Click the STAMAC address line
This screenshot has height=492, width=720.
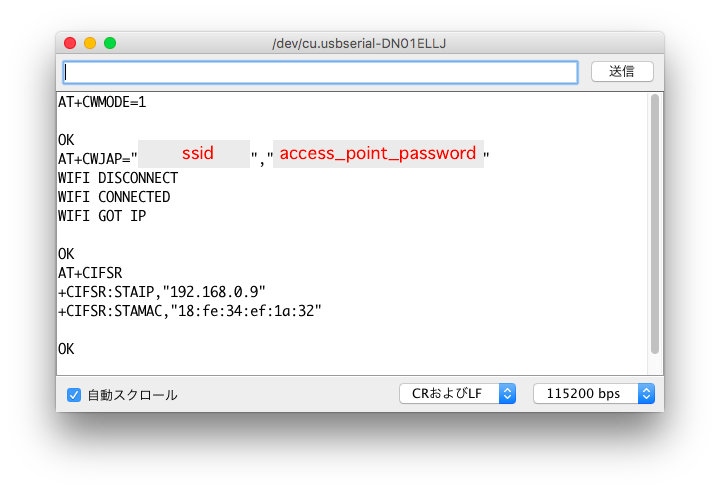coord(190,311)
